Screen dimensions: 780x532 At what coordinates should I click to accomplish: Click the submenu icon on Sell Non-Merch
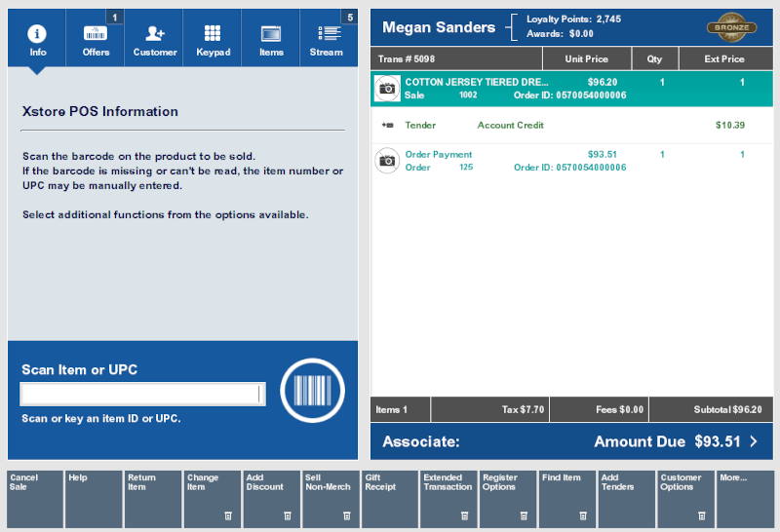click(x=347, y=516)
